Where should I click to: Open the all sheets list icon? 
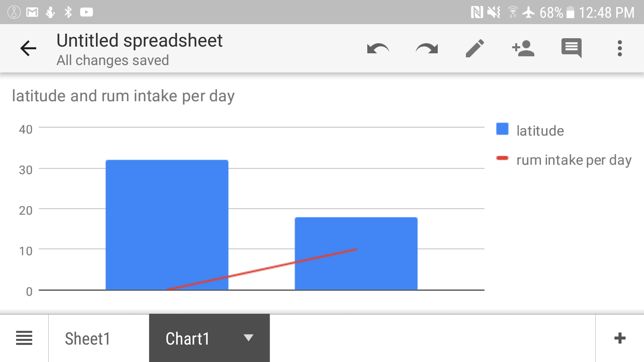tap(24, 338)
